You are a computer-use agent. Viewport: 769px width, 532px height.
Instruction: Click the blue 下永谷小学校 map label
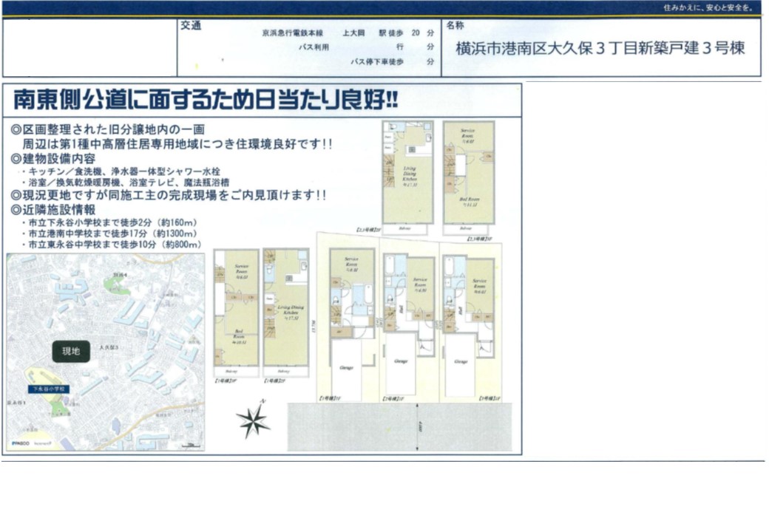coord(47,389)
